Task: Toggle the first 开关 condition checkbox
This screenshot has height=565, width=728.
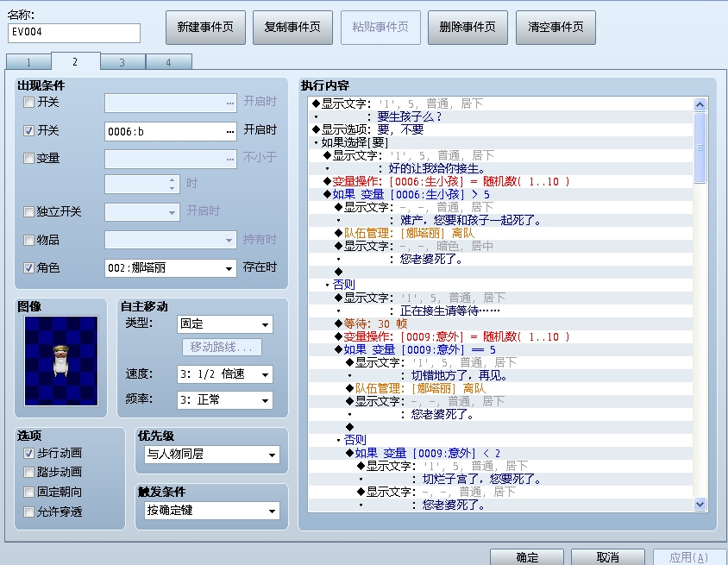Action: pos(28,102)
